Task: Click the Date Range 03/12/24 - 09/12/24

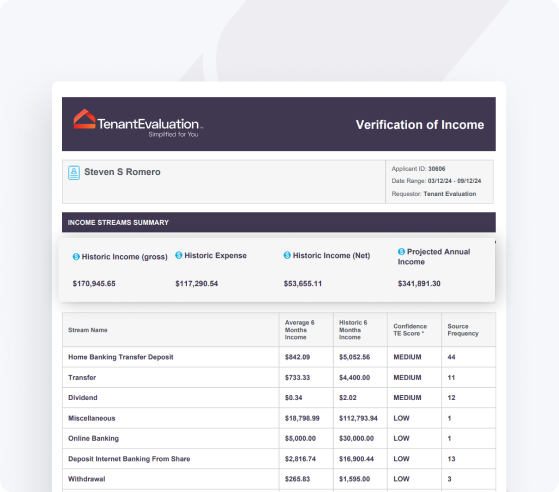Action: pos(454,181)
